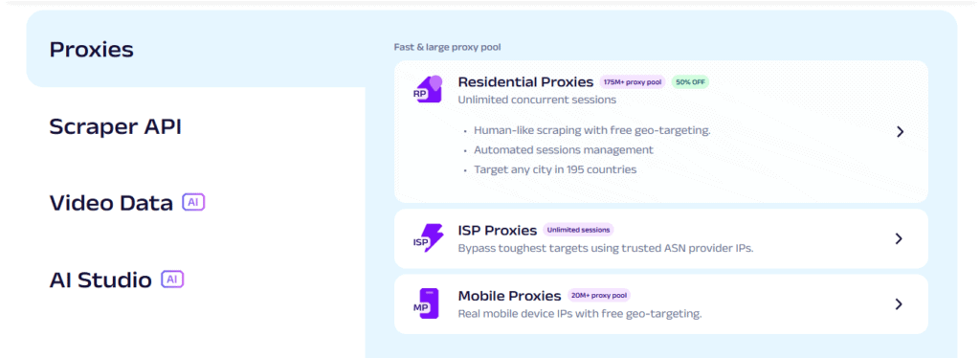
Task: Click the Target any city in 195 countries text
Action: pyautogui.click(x=555, y=169)
